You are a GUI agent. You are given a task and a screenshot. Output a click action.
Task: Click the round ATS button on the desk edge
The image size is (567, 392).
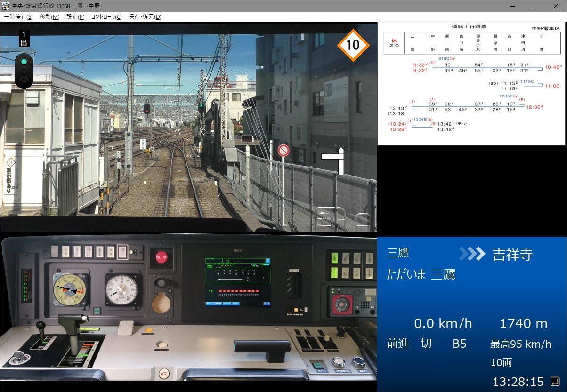pyautogui.click(x=164, y=374)
